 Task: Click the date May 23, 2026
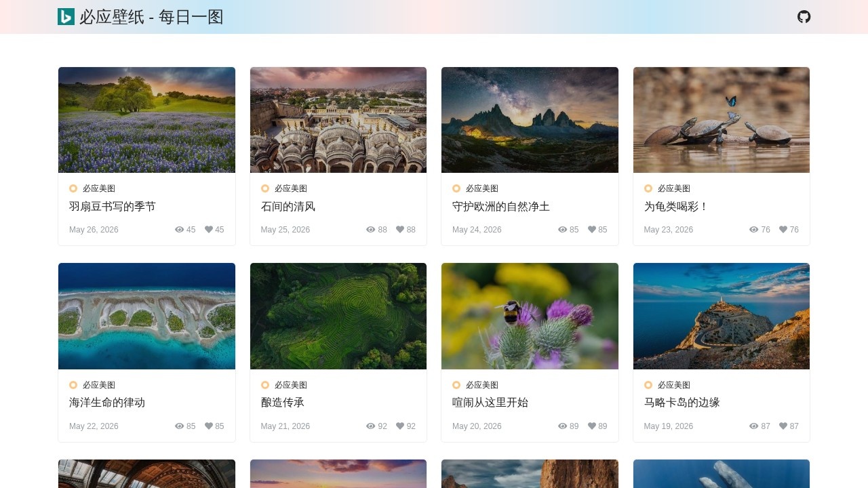tap(669, 230)
